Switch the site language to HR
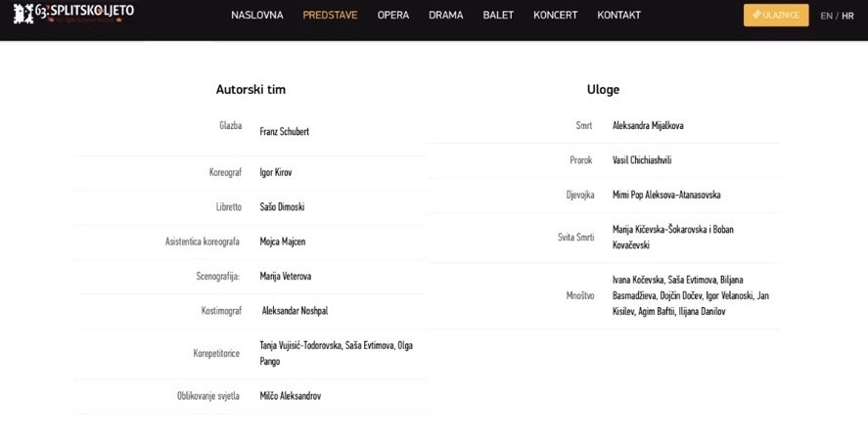The image size is (868, 439). pyautogui.click(x=847, y=16)
